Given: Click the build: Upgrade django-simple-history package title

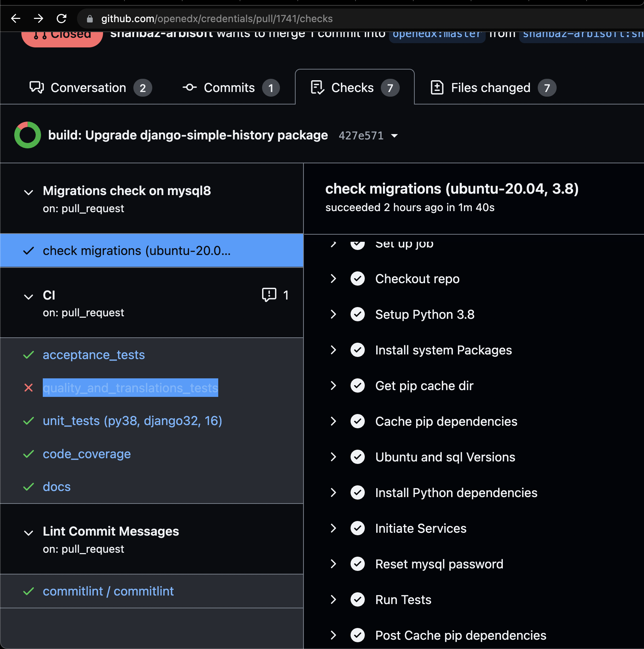Looking at the screenshot, I should click(188, 135).
